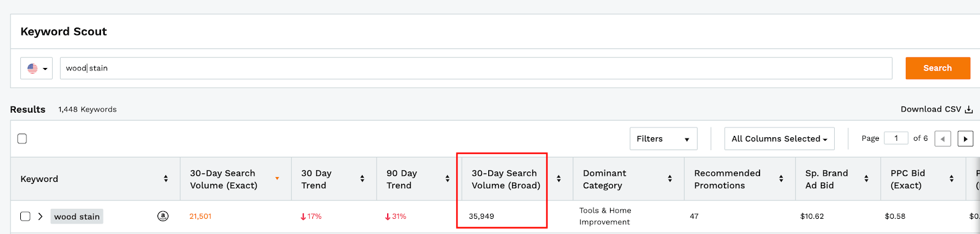This screenshot has height=234, width=980.
Task: Sort by Recommended Promotions column arrows
Action: coord(781,179)
